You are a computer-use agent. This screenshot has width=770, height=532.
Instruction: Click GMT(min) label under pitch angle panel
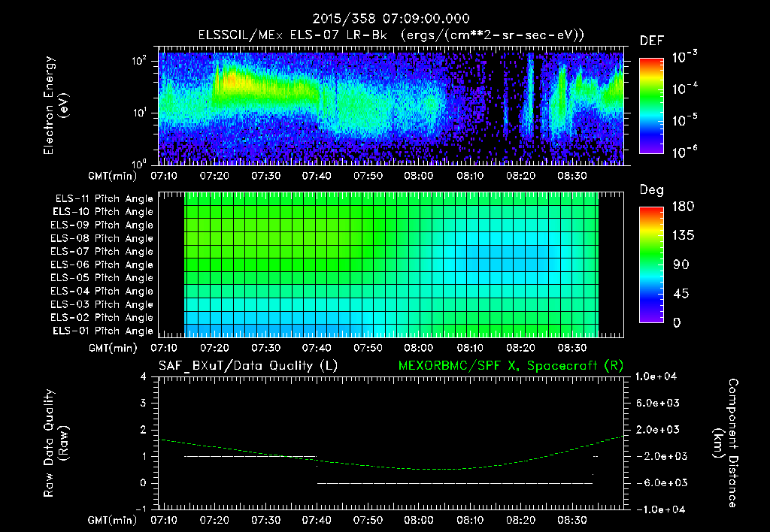pyautogui.click(x=113, y=348)
